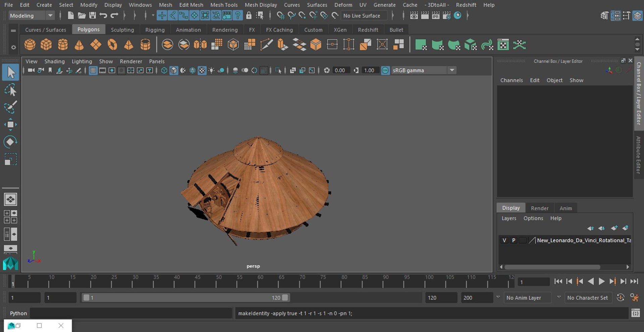This screenshot has height=332, width=644.
Task: Open the No Anim Layer dropdown
Action: (x=528, y=297)
